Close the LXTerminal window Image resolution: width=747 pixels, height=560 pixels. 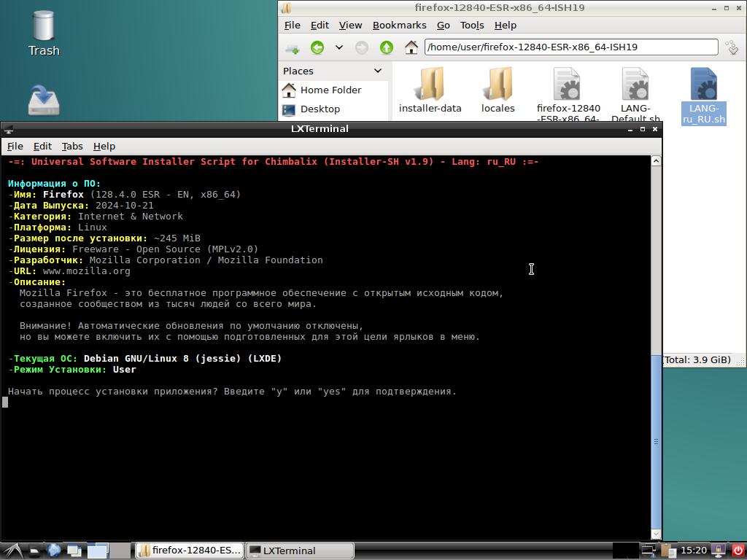click(x=654, y=129)
